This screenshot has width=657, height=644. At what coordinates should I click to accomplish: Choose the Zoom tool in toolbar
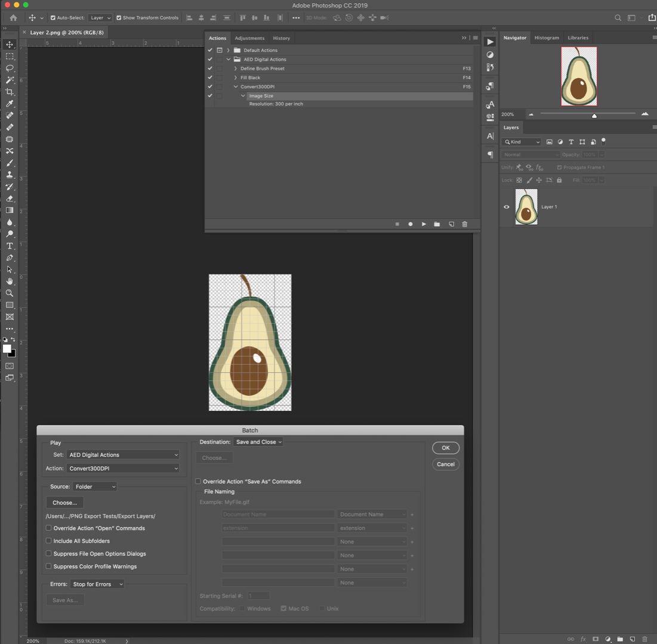tap(10, 293)
